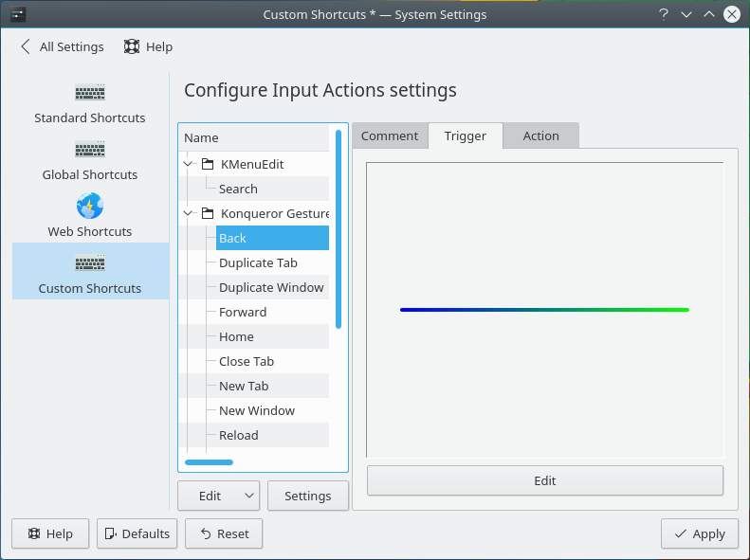This screenshot has width=750, height=560.
Task: Collapse the KMenuEdit tree group
Action: [190, 164]
